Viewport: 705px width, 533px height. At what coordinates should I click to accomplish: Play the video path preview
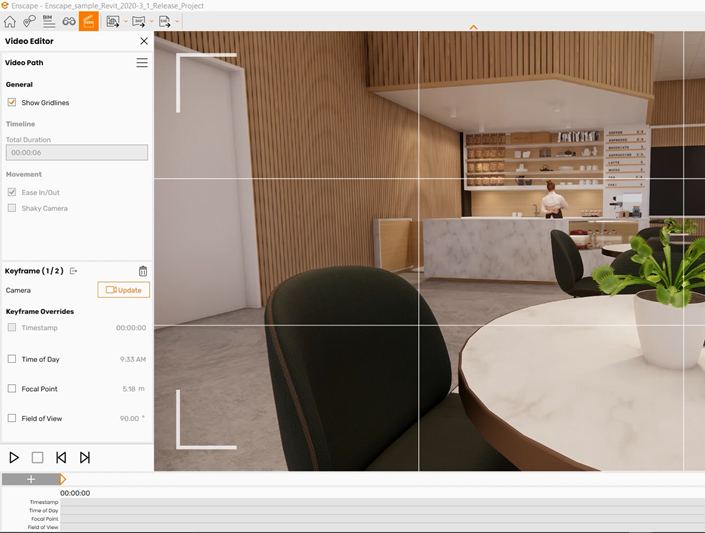coord(14,457)
